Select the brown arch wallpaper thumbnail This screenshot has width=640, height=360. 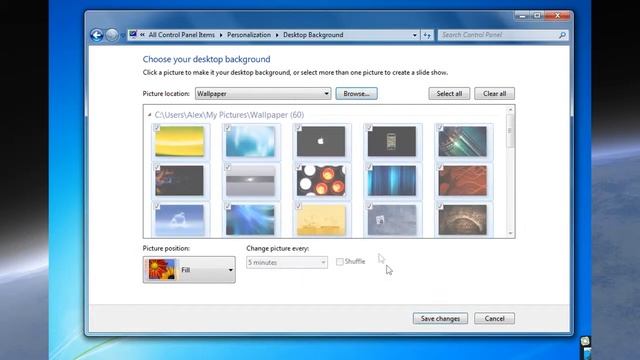pyautogui.click(x=462, y=220)
